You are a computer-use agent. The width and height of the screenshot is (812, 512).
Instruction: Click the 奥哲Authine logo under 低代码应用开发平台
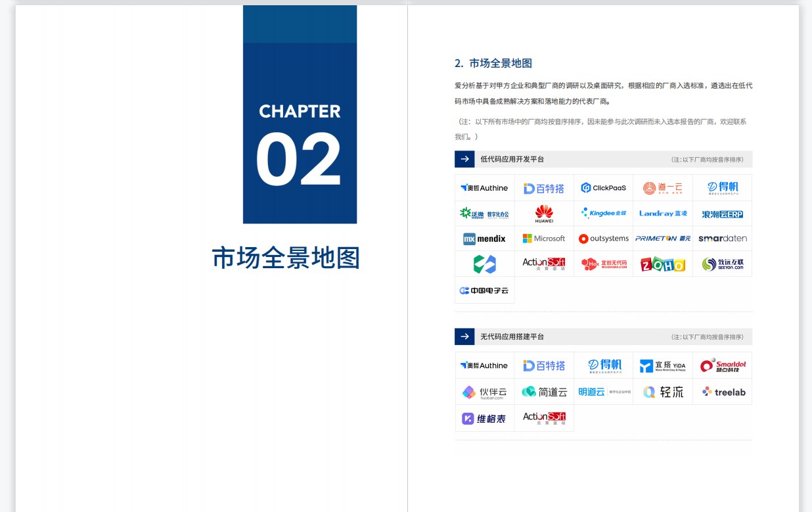coord(484,188)
